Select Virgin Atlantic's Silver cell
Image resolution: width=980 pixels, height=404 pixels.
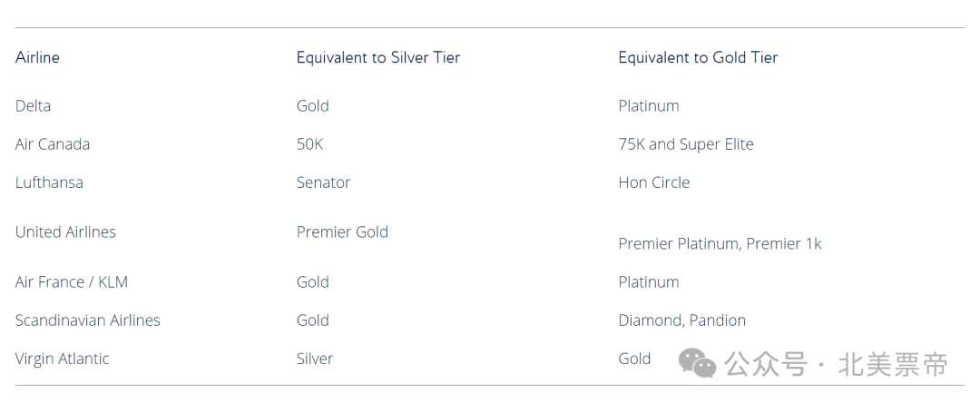coord(314,359)
